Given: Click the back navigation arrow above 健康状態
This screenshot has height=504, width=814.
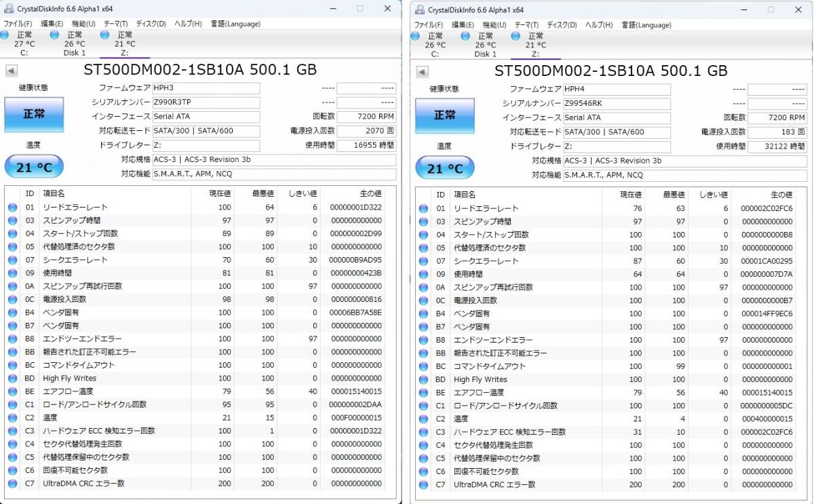Looking at the screenshot, I should (10, 71).
